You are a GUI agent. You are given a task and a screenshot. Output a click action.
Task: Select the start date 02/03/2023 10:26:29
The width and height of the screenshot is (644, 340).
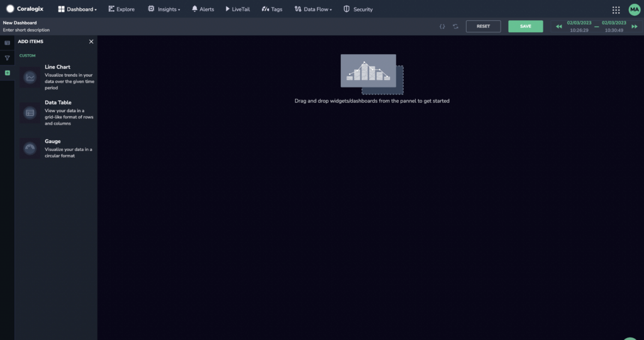[x=579, y=26]
